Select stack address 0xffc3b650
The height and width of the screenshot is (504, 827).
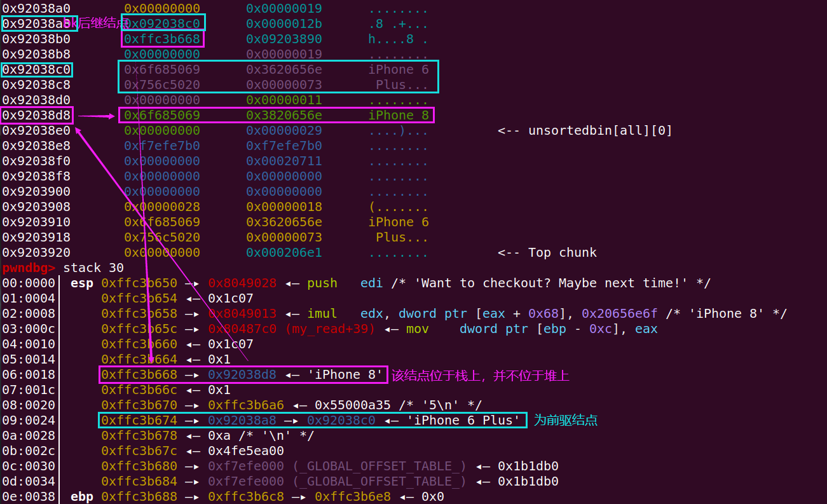[x=139, y=283]
